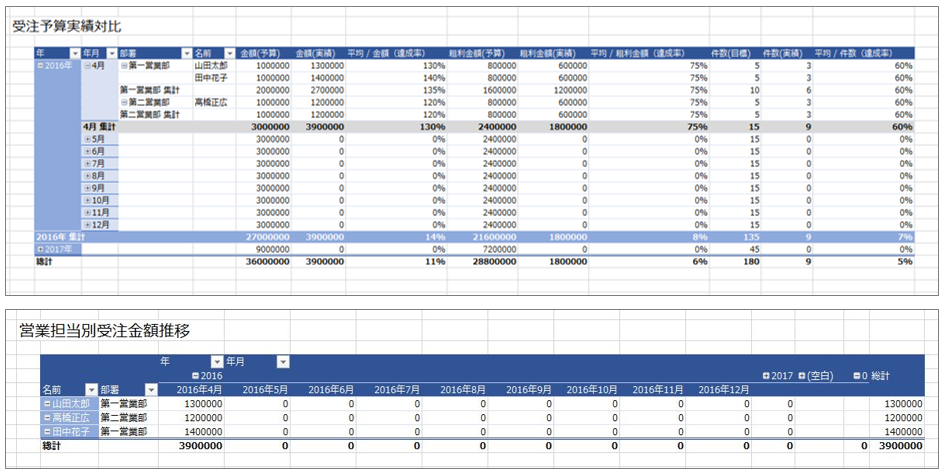Collapse the 山田太郎 row in bottom table
Image resolution: width=943 pixels, height=474 pixels.
47,403
